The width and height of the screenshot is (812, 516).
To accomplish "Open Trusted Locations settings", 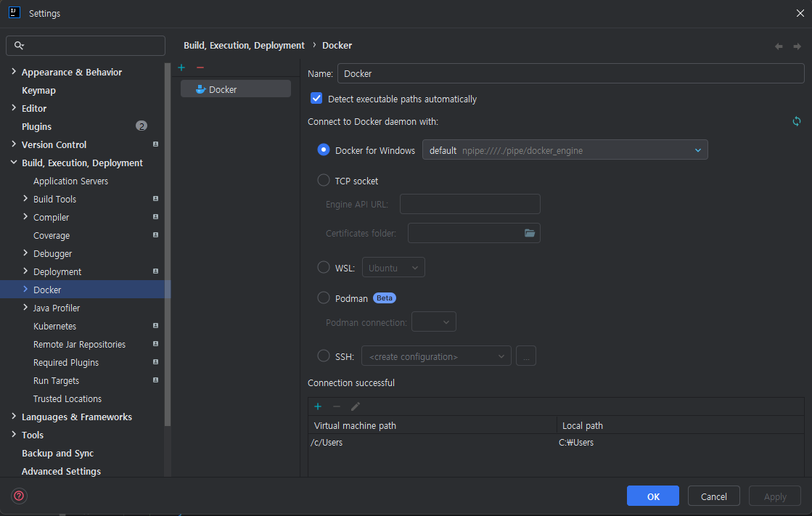I will click(x=67, y=398).
